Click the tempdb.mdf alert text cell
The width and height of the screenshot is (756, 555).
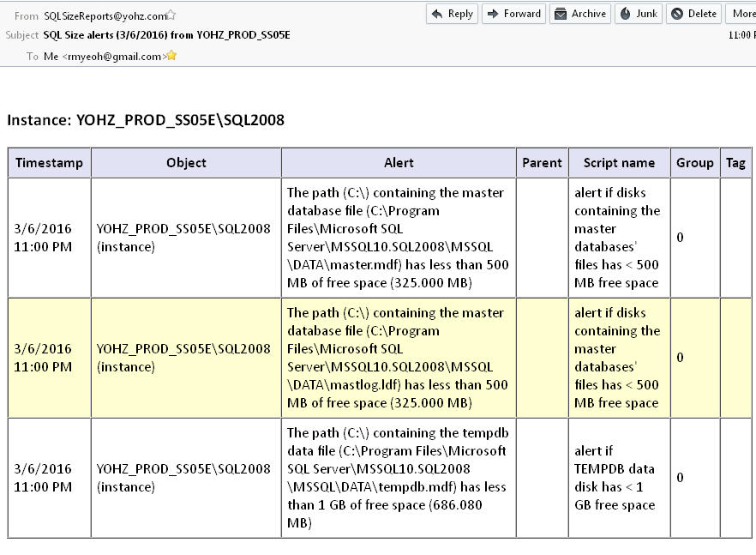[x=399, y=478]
